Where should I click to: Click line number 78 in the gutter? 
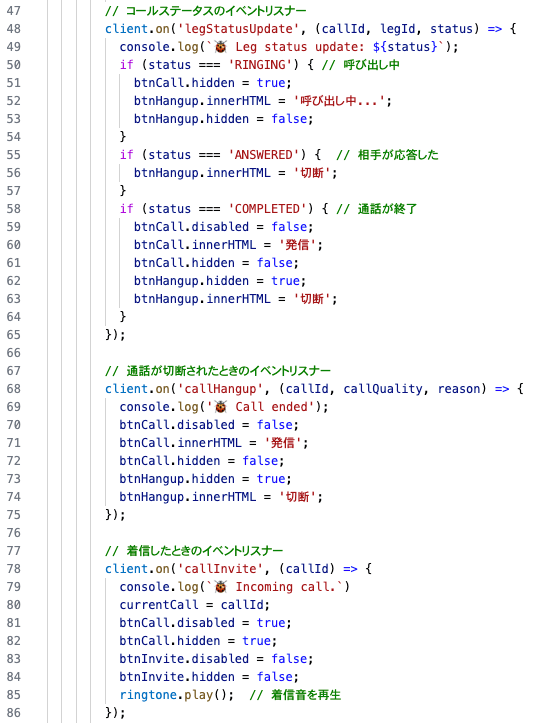14,569
